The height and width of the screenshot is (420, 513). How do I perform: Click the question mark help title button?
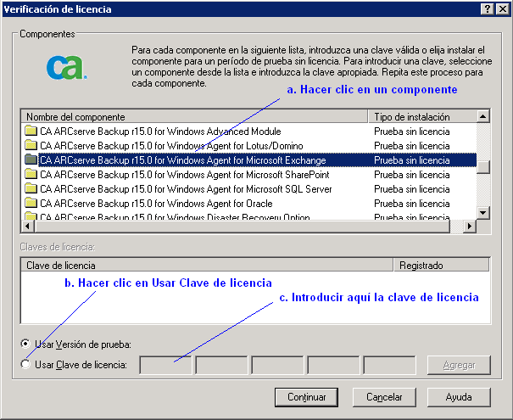point(488,9)
